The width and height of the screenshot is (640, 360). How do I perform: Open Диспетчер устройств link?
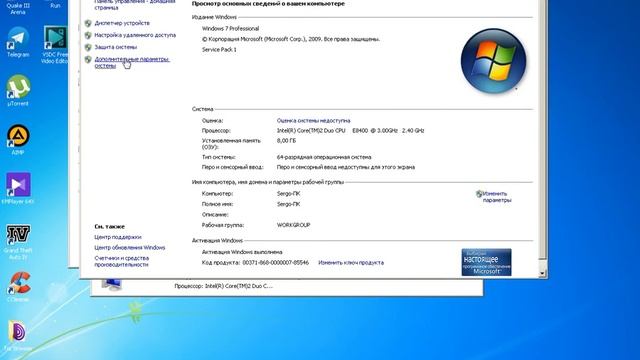coord(122,23)
